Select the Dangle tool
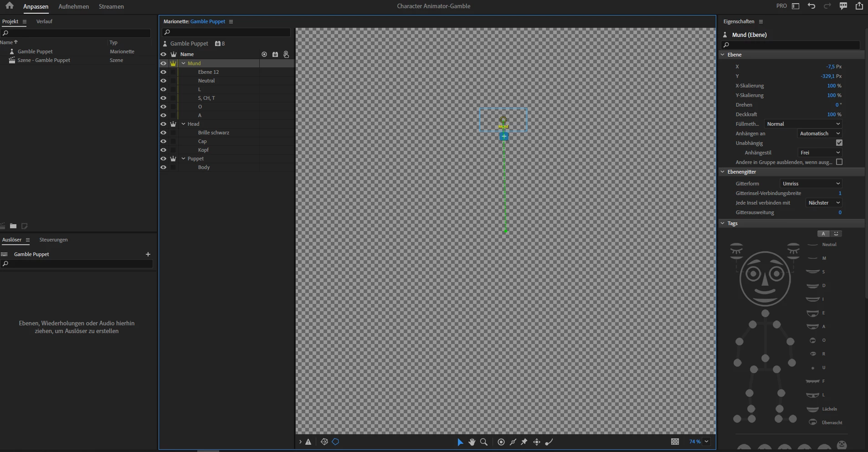 (x=549, y=442)
